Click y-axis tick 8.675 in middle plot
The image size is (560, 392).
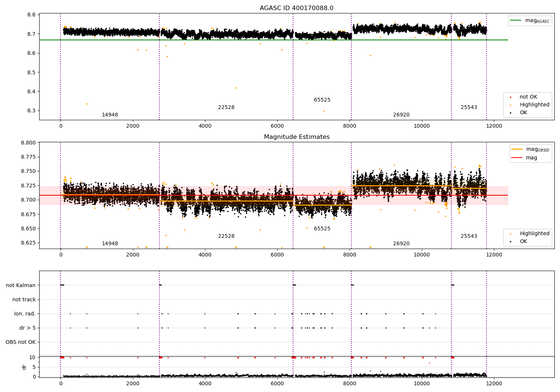tap(28, 214)
